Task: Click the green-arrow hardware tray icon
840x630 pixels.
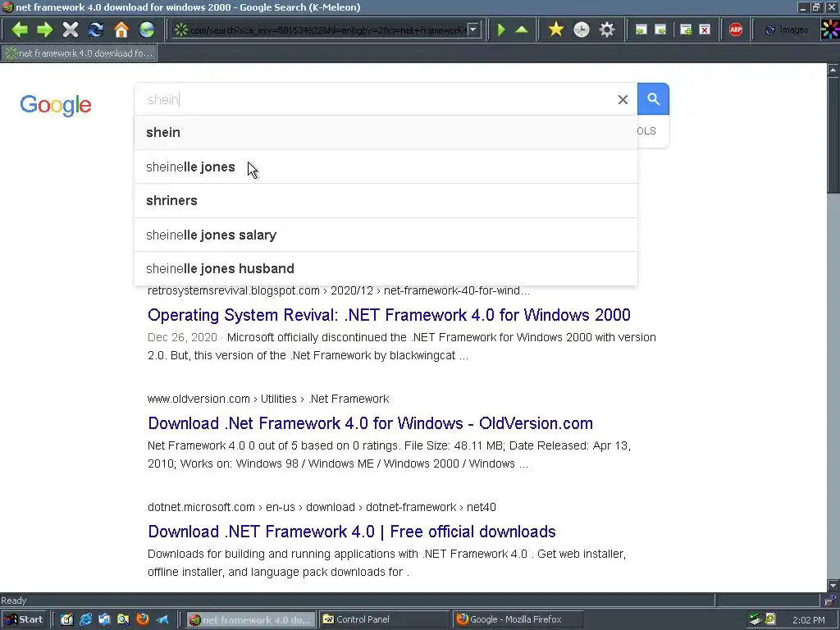Action: (756, 619)
